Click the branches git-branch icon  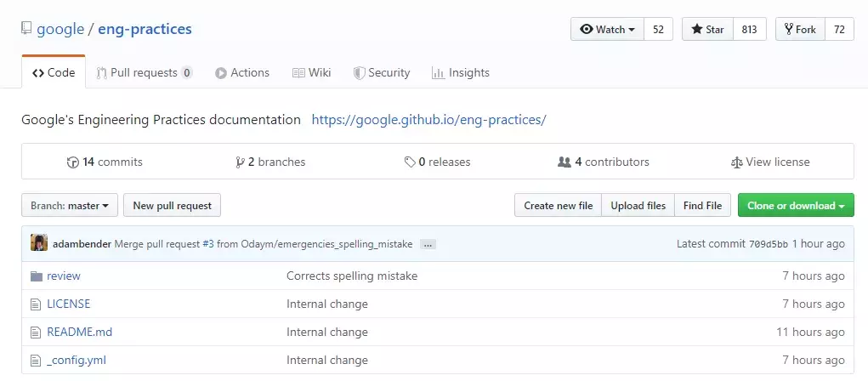pos(240,162)
